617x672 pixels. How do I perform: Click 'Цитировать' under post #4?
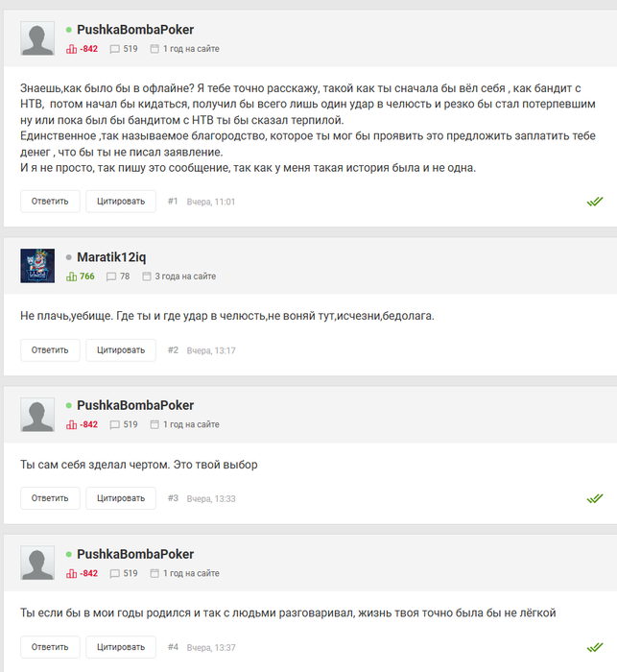121,647
